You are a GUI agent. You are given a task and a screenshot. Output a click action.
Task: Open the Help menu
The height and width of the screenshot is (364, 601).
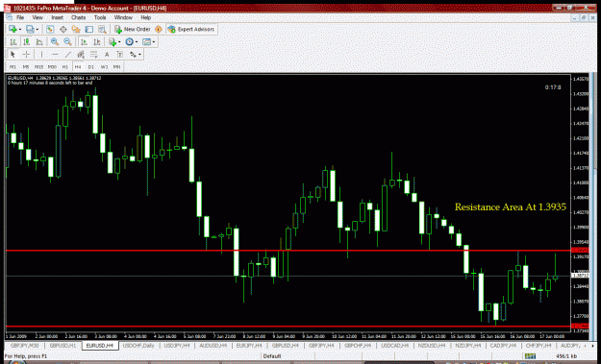click(x=145, y=17)
